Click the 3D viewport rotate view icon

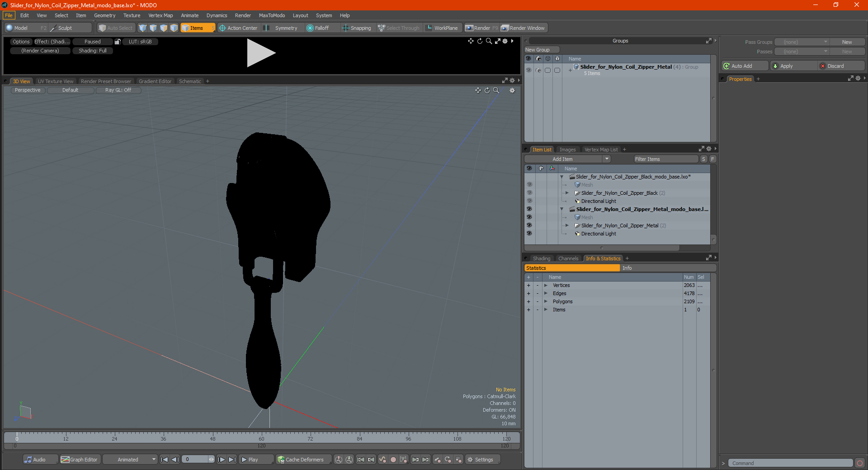click(x=487, y=90)
